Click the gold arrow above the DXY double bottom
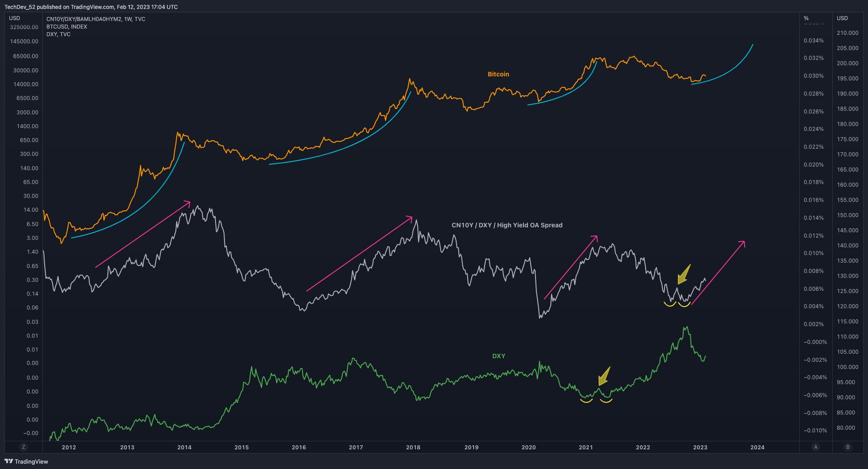The width and height of the screenshot is (868, 469). click(x=604, y=377)
